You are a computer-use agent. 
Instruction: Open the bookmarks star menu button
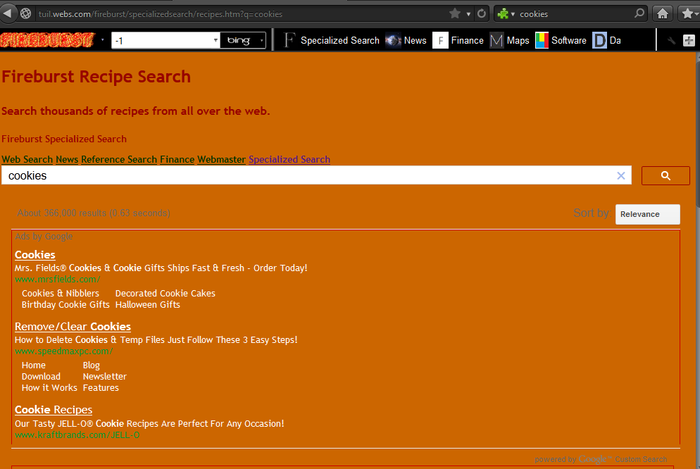pyautogui.click(x=689, y=14)
